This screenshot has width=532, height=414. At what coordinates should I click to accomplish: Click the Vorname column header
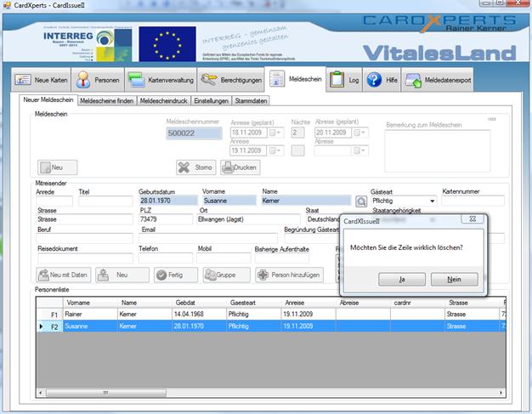(x=90, y=303)
